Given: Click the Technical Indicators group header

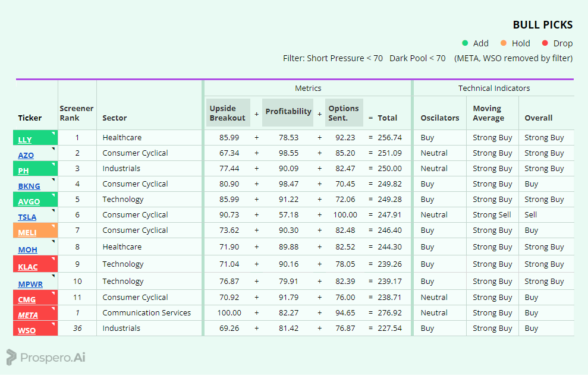Looking at the screenshot, I should pos(494,88).
